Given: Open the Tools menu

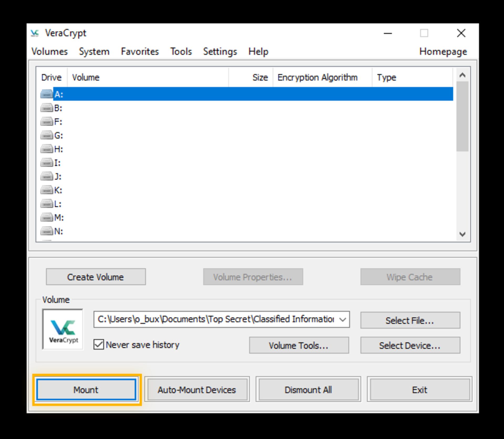Looking at the screenshot, I should pyautogui.click(x=181, y=51).
